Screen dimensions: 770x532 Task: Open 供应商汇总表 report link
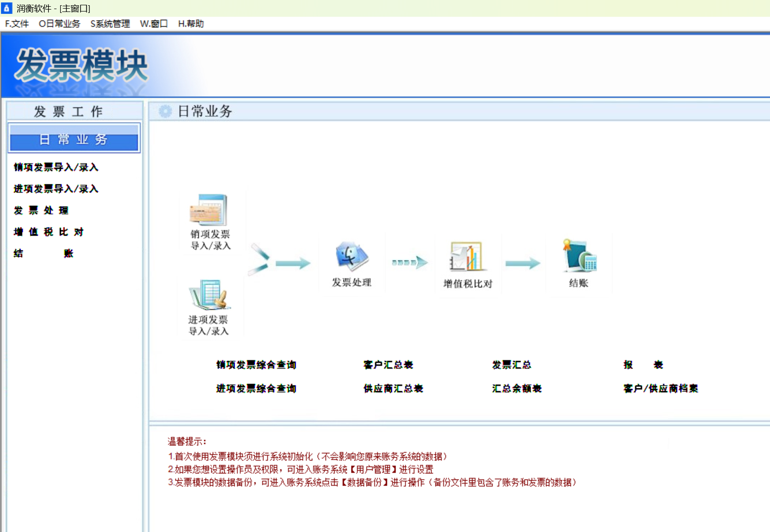tap(393, 388)
